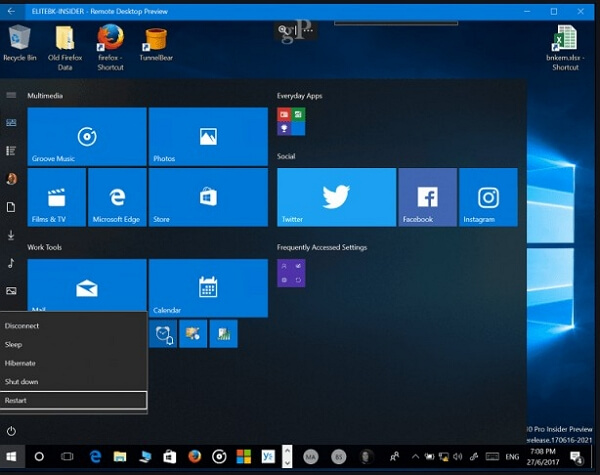Open the Yammer icon on the taskbar
This screenshot has width=600, height=475.
coord(268,456)
